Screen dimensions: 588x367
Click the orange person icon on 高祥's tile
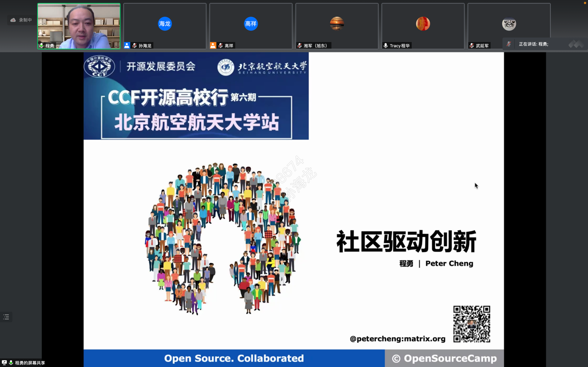click(213, 46)
